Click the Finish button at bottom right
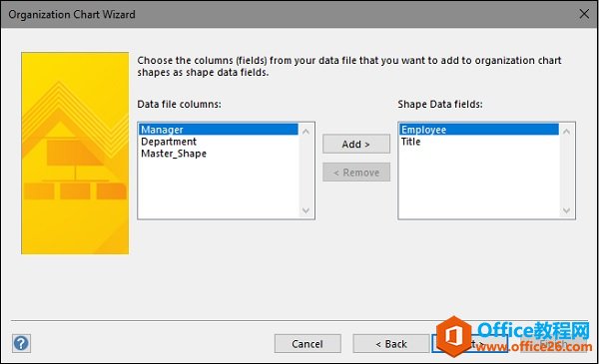Viewport: 599px width, 364px height. pos(554,344)
